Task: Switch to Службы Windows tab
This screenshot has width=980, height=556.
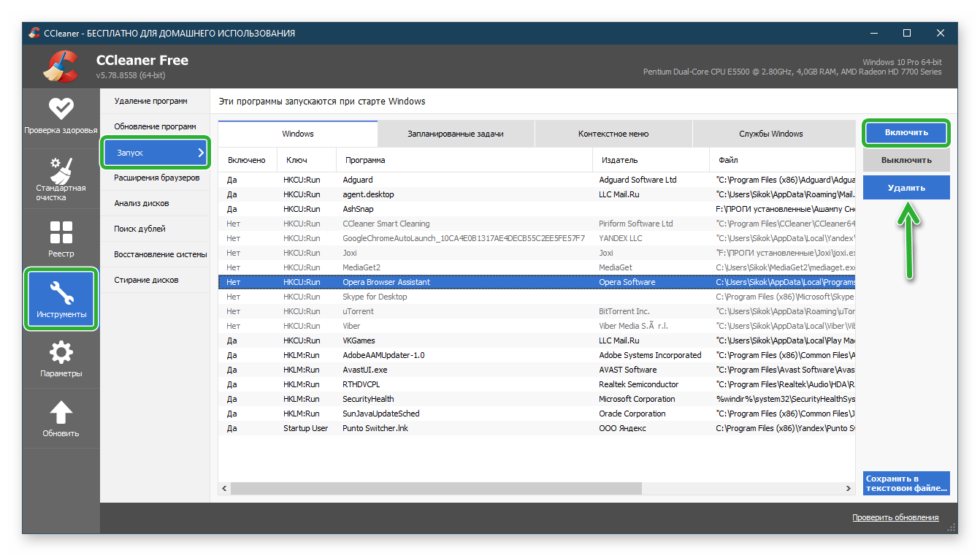Action: (x=770, y=134)
